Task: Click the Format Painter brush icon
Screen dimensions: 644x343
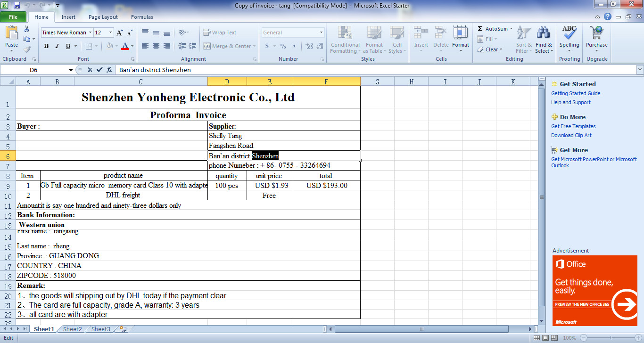Action: [27, 49]
